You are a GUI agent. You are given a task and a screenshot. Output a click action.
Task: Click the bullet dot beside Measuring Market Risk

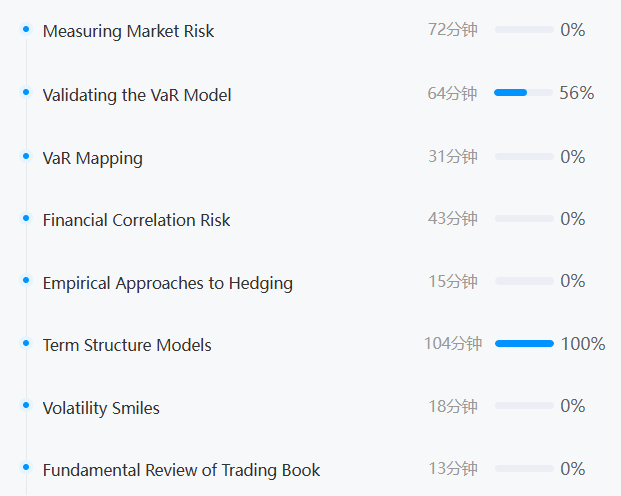[26, 30]
